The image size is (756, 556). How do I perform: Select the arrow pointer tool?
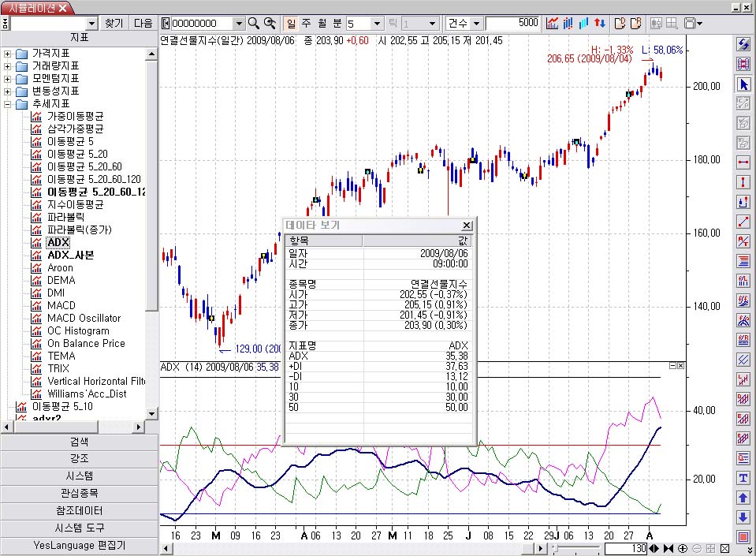pos(743,84)
